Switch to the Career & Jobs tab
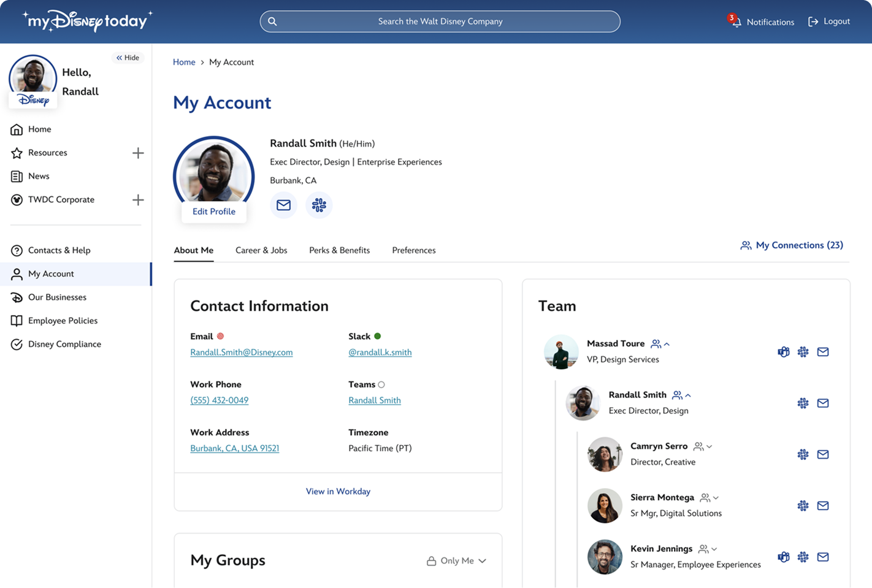The height and width of the screenshot is (588, 872). (261, 250)
